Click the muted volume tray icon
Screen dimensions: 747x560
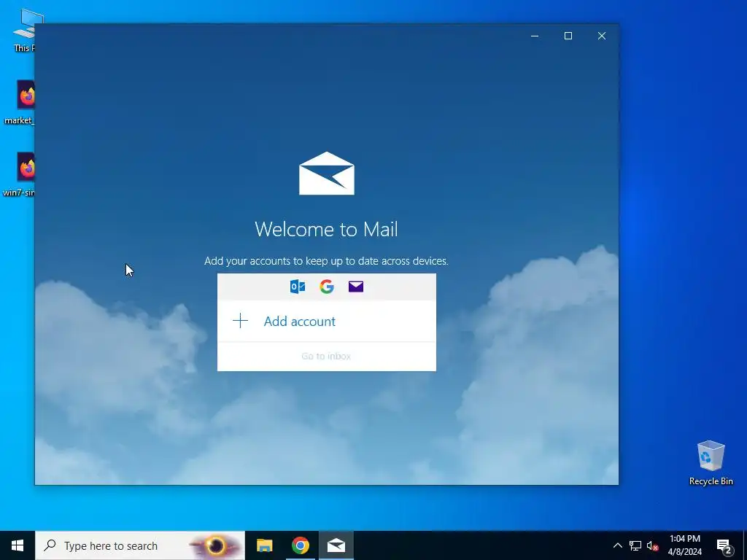(652, 545)
